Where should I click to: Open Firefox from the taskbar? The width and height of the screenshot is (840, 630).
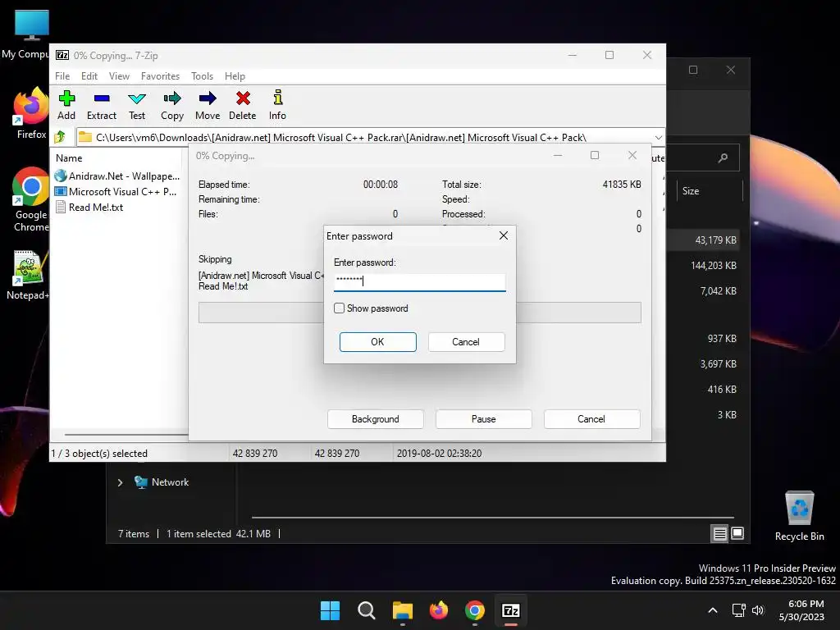[x=439, y=610]
